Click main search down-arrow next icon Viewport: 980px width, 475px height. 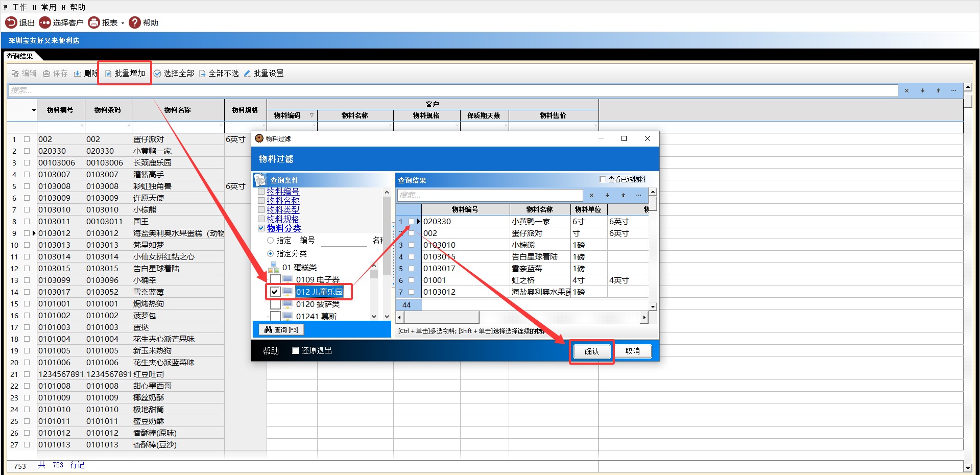[x=922, y=90]
